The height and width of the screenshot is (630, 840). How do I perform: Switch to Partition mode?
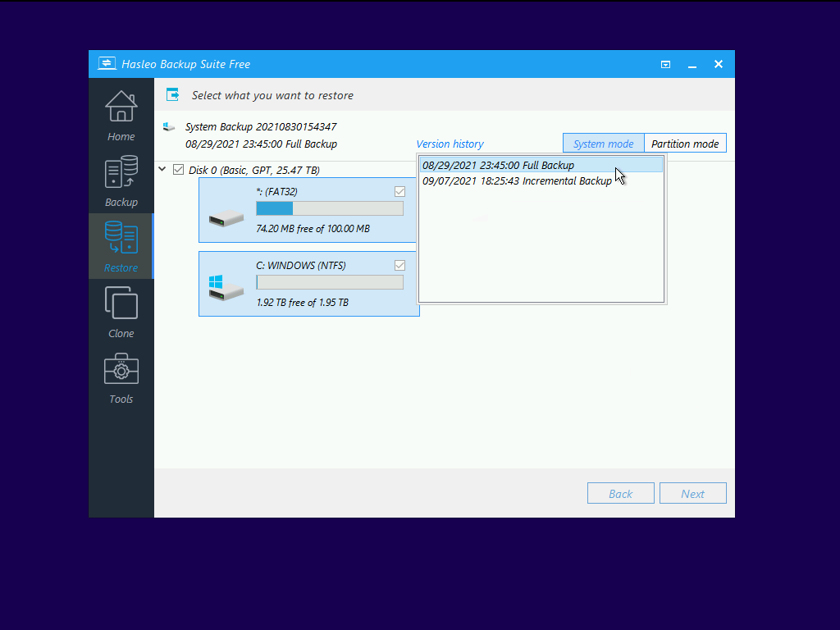(685, 144)
